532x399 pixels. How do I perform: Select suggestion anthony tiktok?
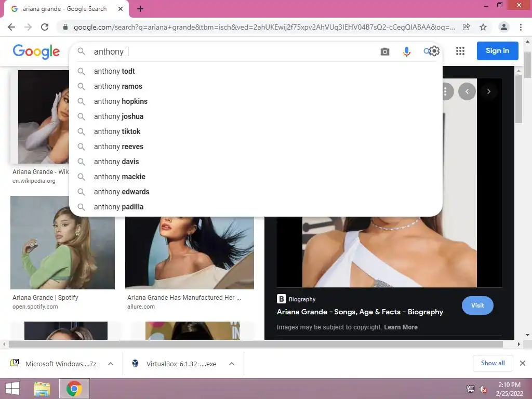pos(256,131)
